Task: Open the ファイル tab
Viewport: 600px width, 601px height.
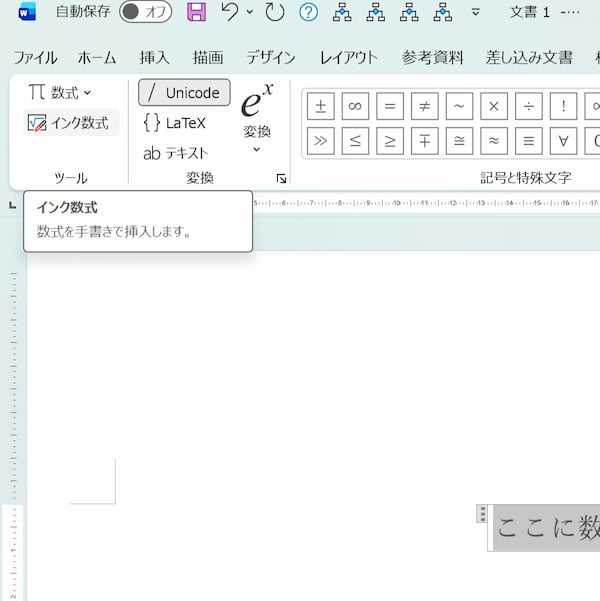Action: point(35,57)
